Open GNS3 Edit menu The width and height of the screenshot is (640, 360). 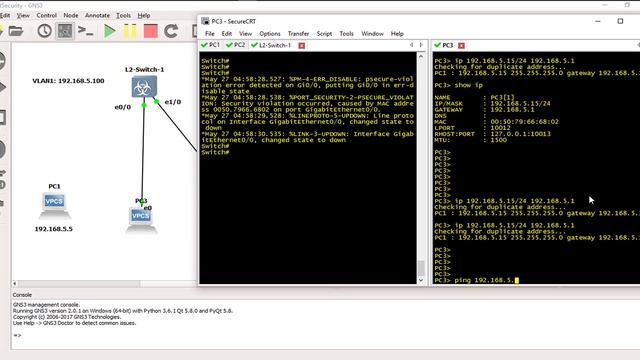tap(5, 16)
